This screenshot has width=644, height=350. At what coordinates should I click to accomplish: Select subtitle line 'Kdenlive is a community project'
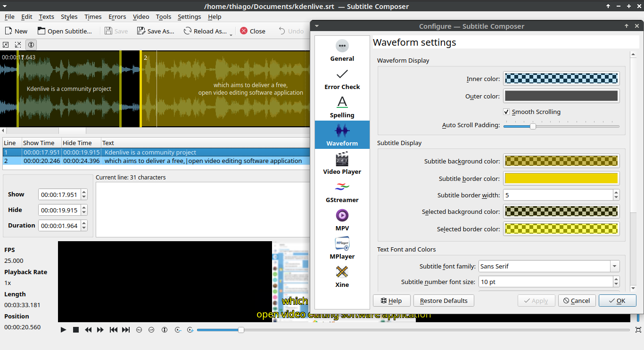[x=157, y=152]
